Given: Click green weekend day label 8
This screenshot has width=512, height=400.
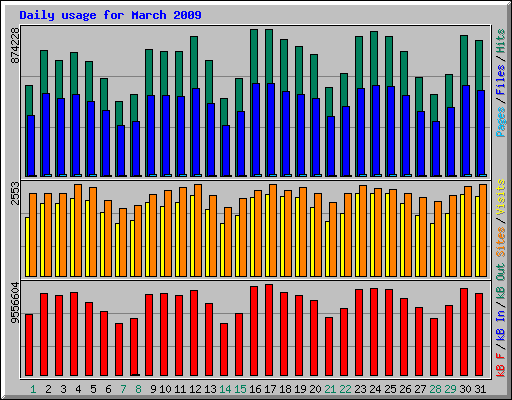Looking at the screenshot, I should [x=138, y=389].
